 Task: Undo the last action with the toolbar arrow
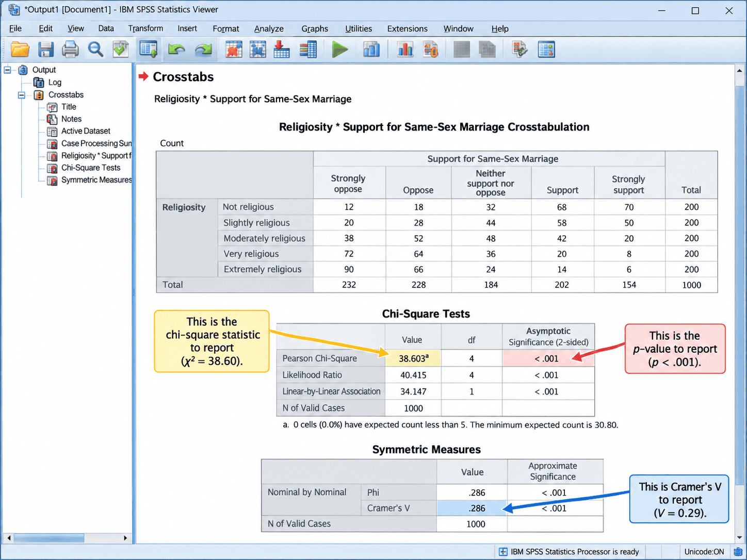(x=176, y=50)
